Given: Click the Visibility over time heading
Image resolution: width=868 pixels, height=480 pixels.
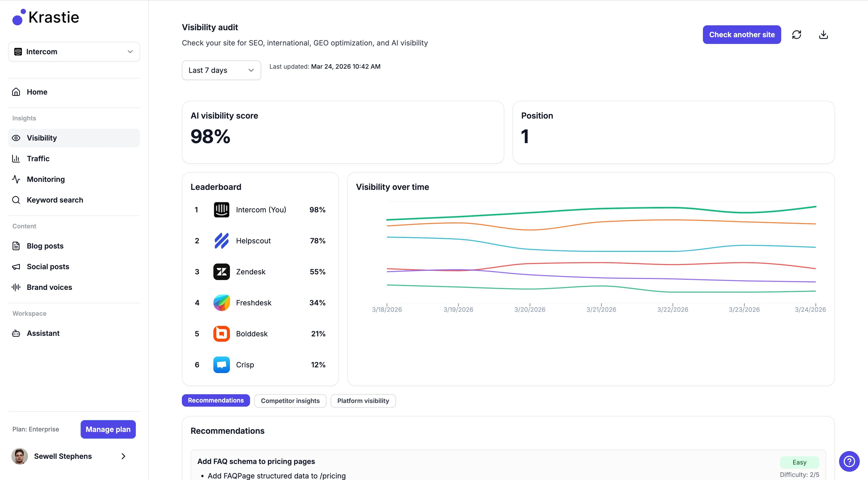Looking at the screenshot, I should click(x=392, y=187).
